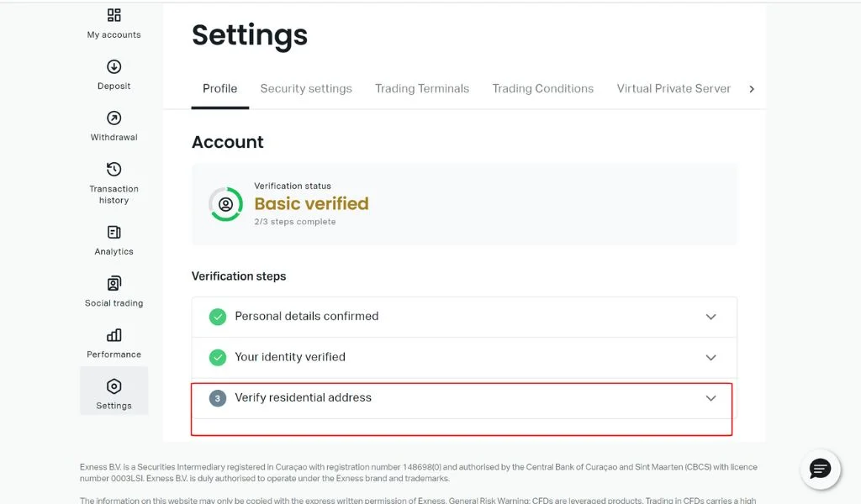Click the circular verification progress indicator
The height and width of the screenshot is (504, 861).
pyautogui.click(x=225, y=203)
